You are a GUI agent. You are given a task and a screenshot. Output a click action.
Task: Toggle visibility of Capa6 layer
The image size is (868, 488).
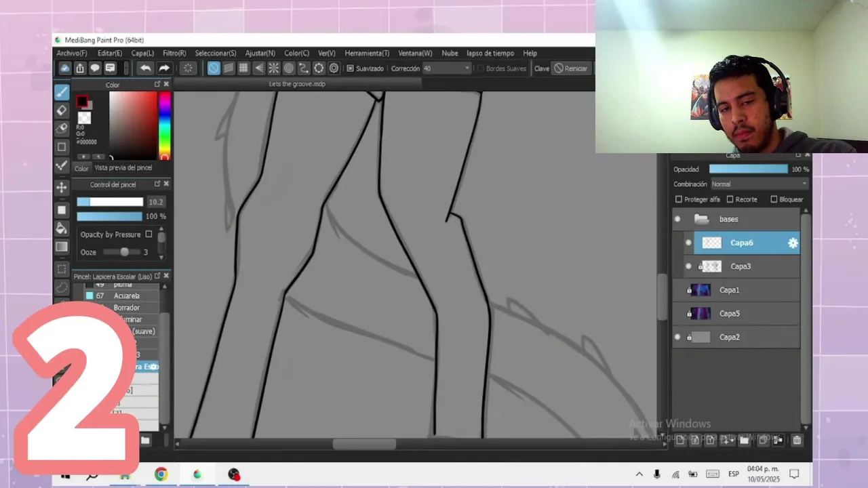click(x=688, y=243)
